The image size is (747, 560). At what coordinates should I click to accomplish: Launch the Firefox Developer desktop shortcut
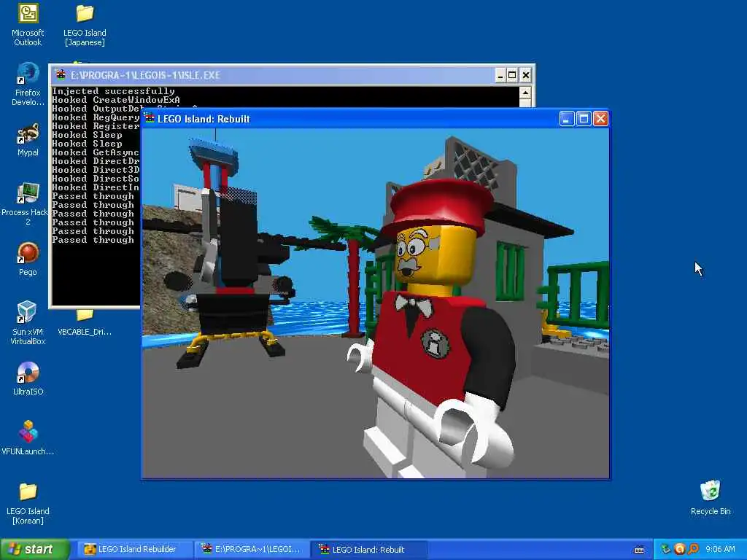(x=28, y=85)
